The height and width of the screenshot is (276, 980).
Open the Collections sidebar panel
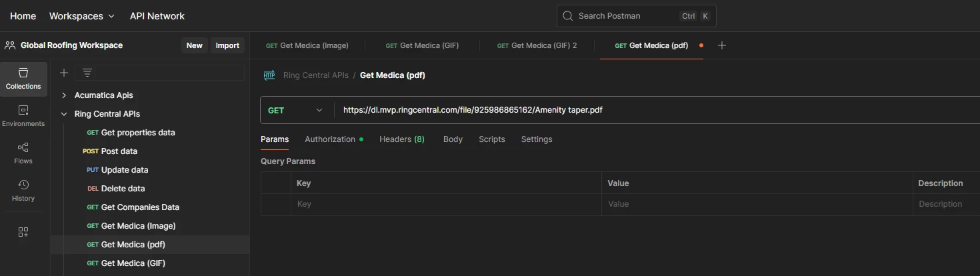point(23,79)
